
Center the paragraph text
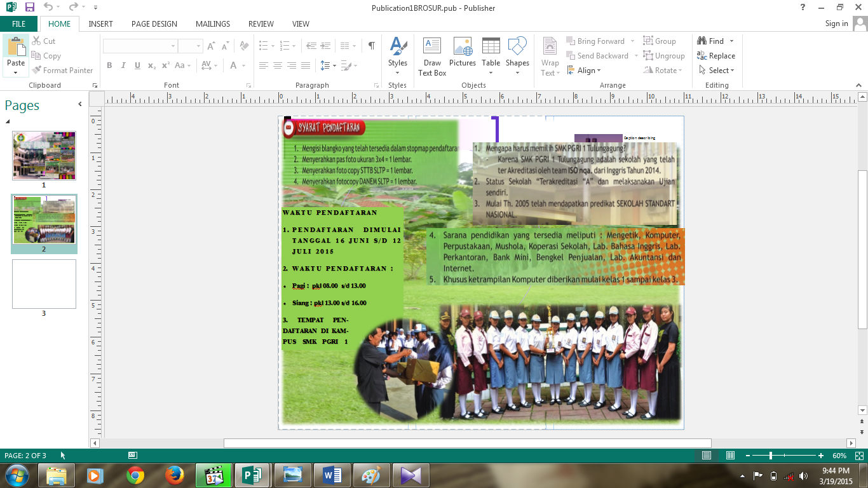coord(278,65)
